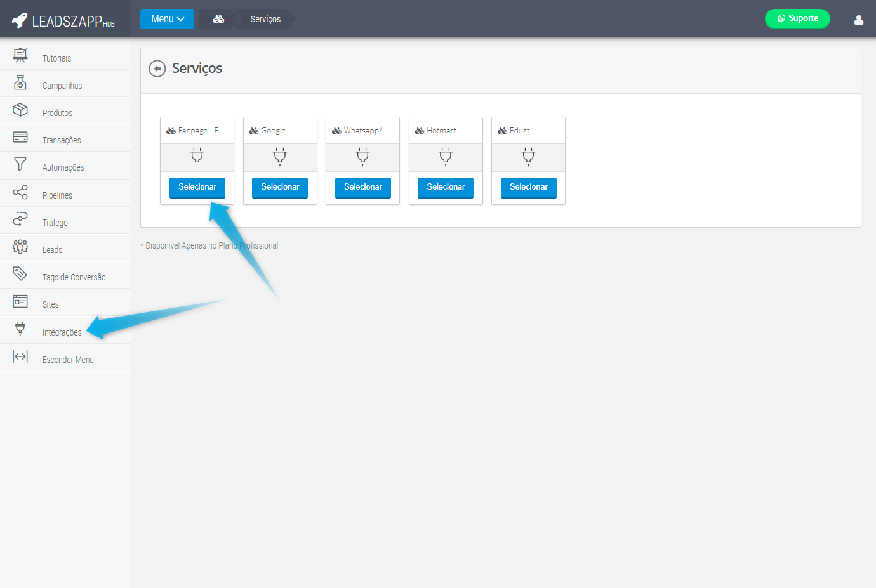Open the Transações menu item
Screen dimensions: 876x588
point(62,140)
